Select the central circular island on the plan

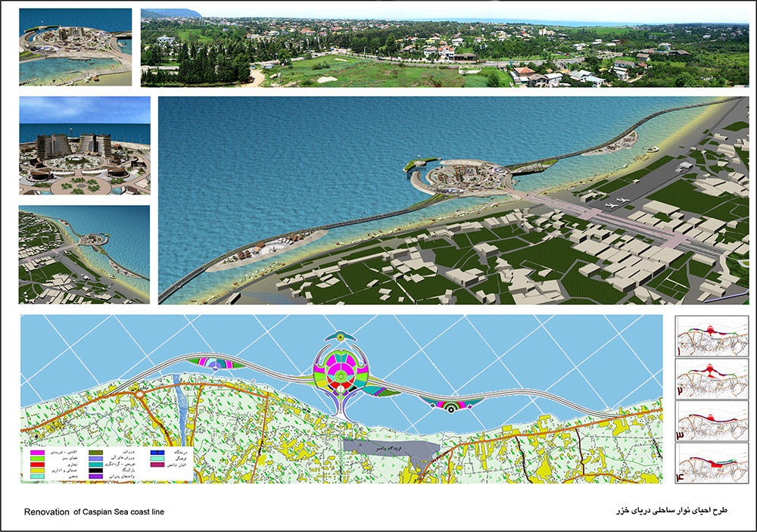point(341,370)
